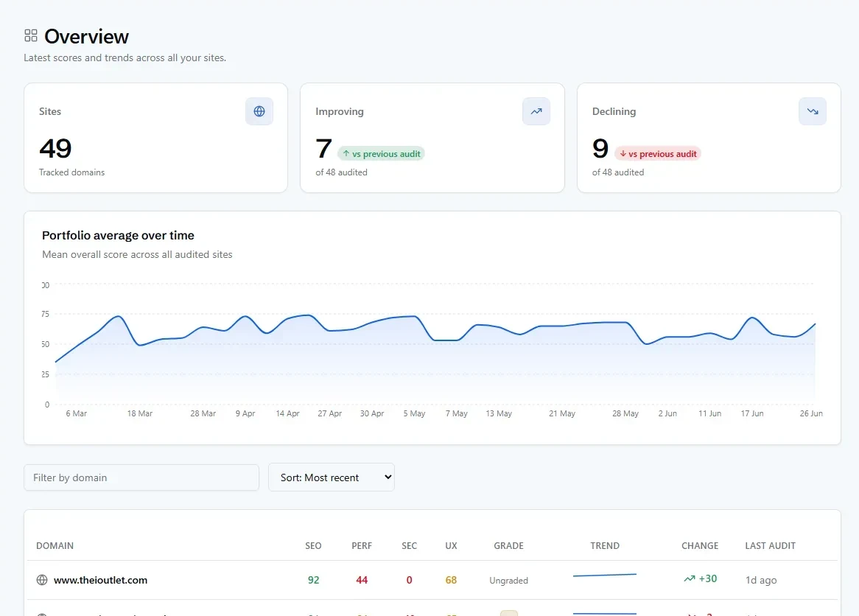The image size is (859, 616).
Task: Click the GRADE column header
Action: (508, 546)
